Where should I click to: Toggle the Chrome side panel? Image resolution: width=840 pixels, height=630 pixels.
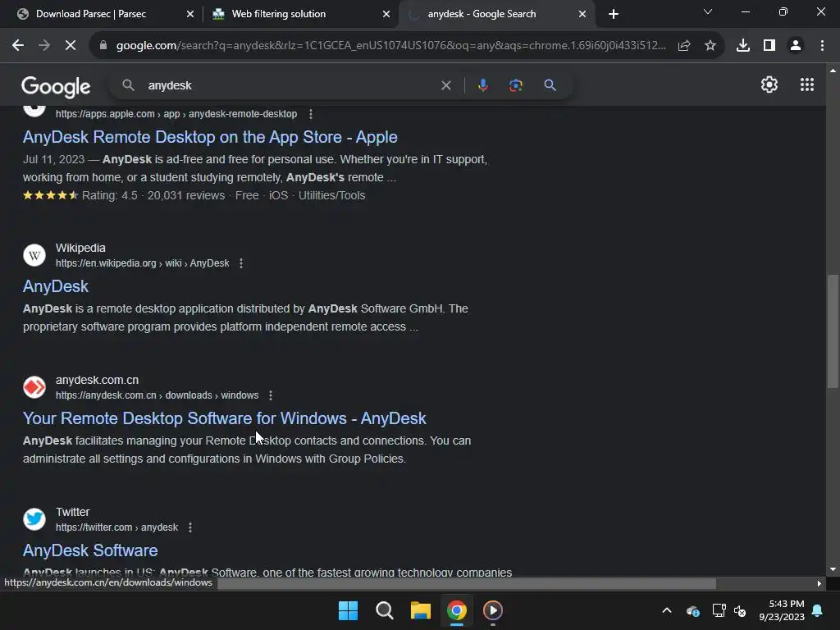click(x=769, y=46)
